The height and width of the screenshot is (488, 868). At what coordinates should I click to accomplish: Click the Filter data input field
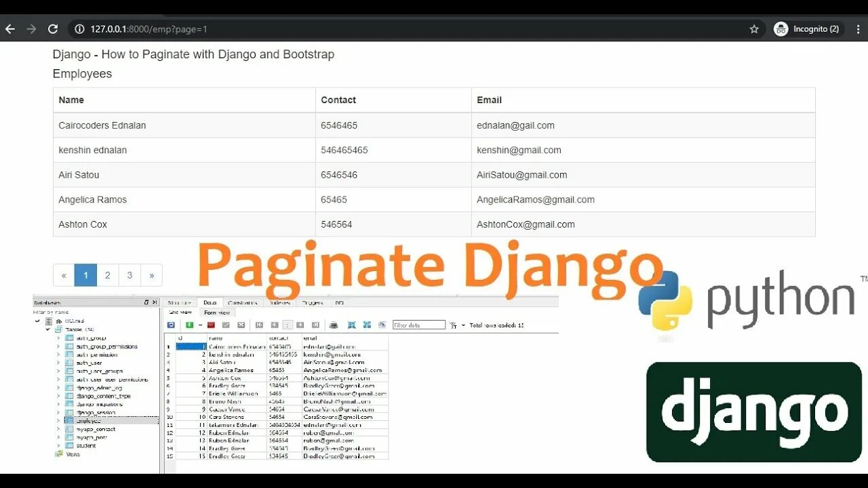pyautogui.click(x=419, y=325)
